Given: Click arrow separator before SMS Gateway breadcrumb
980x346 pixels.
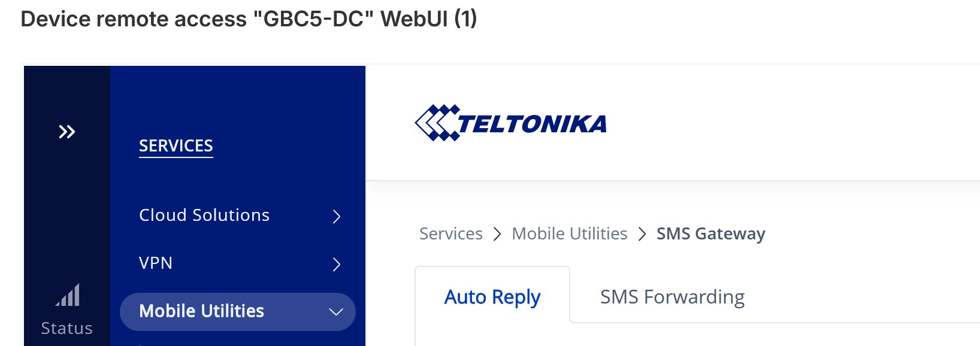Looking at the screenshot, I should tap(642, 234).
